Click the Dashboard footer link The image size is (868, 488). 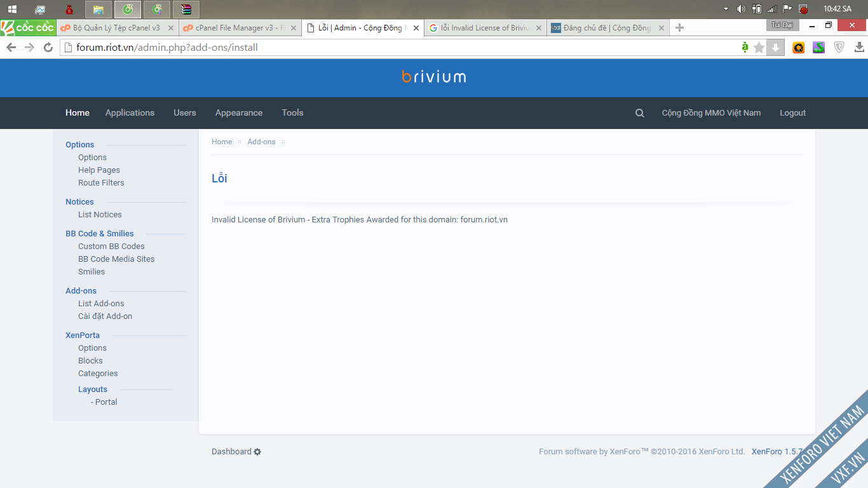tap(231, 452)
